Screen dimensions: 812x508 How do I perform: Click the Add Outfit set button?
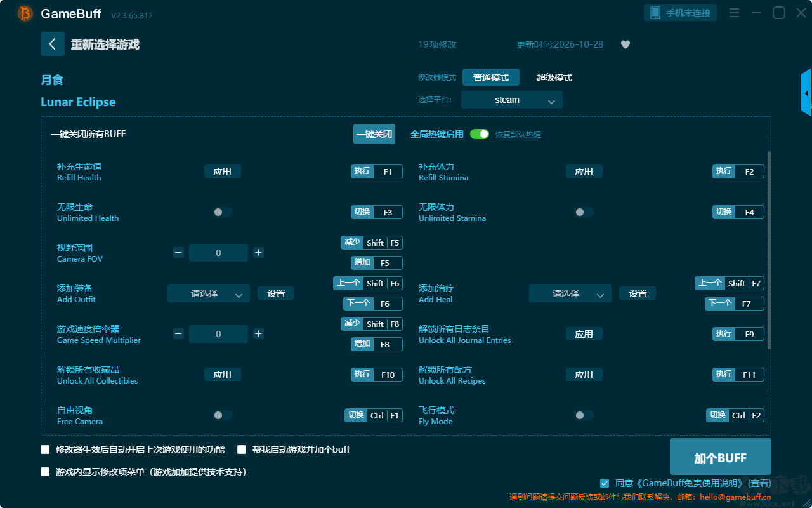pos(276,293)
